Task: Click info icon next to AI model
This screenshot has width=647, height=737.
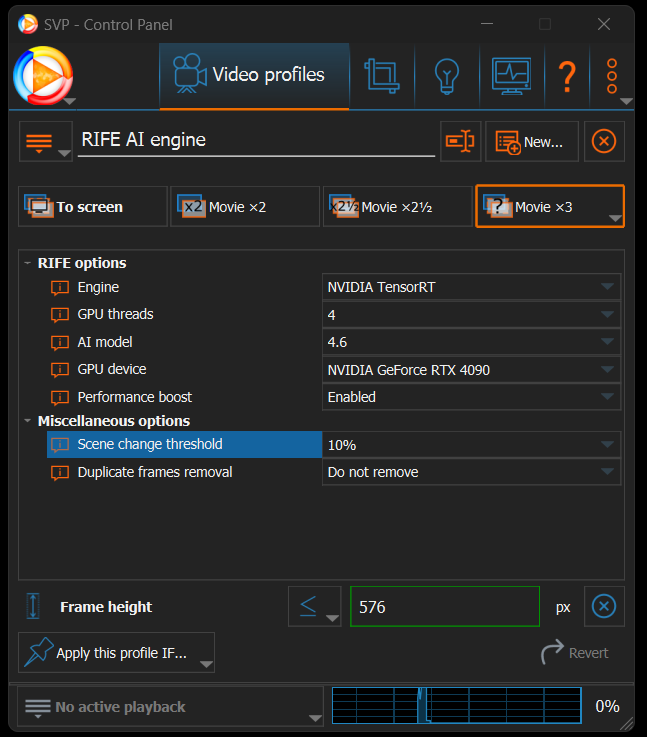Action: [x=61, y=343]
